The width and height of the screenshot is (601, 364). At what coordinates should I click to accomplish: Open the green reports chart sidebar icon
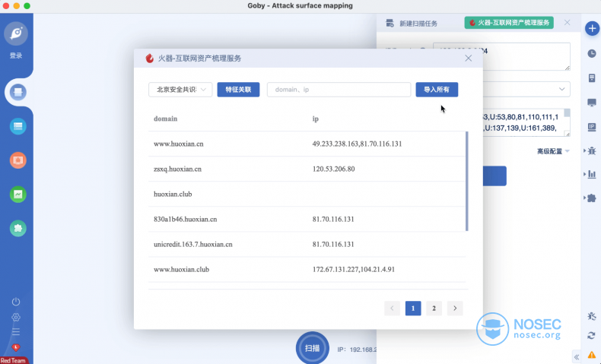pos(18,195)
